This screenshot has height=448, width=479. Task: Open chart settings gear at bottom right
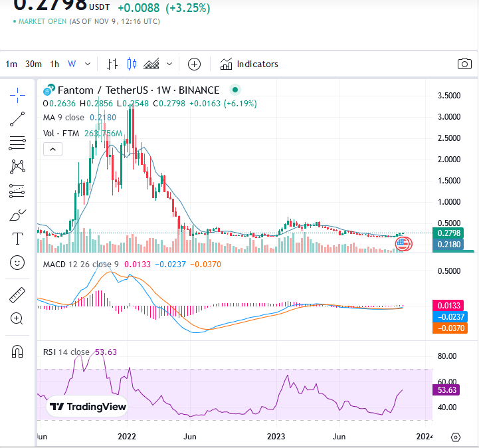tap(456, 437)
